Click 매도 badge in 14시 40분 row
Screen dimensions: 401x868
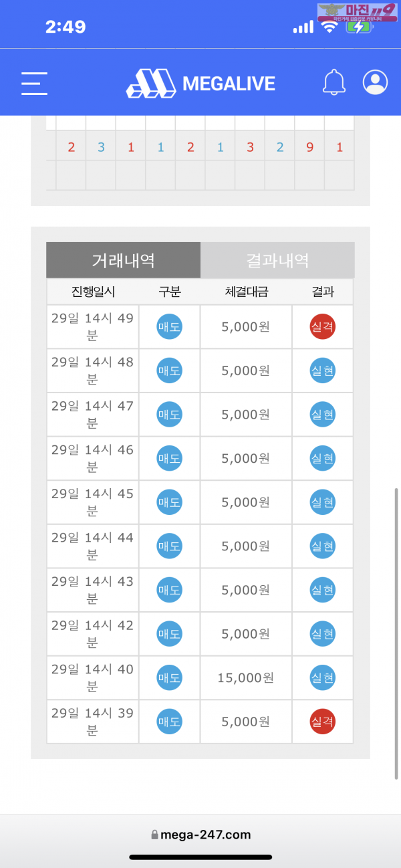coord(169,678)
